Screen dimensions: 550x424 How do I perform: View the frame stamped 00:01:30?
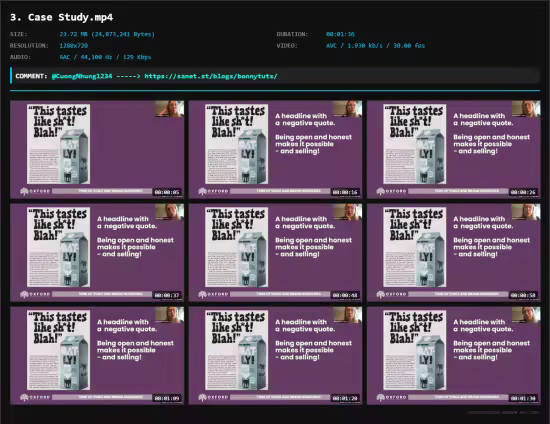(x=454, y=356)
